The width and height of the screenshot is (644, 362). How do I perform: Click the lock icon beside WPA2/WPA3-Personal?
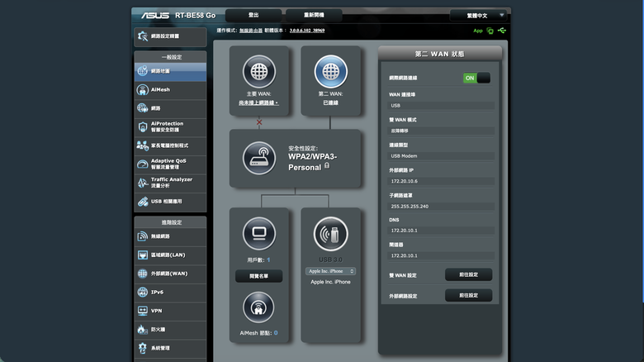(327, 165)
